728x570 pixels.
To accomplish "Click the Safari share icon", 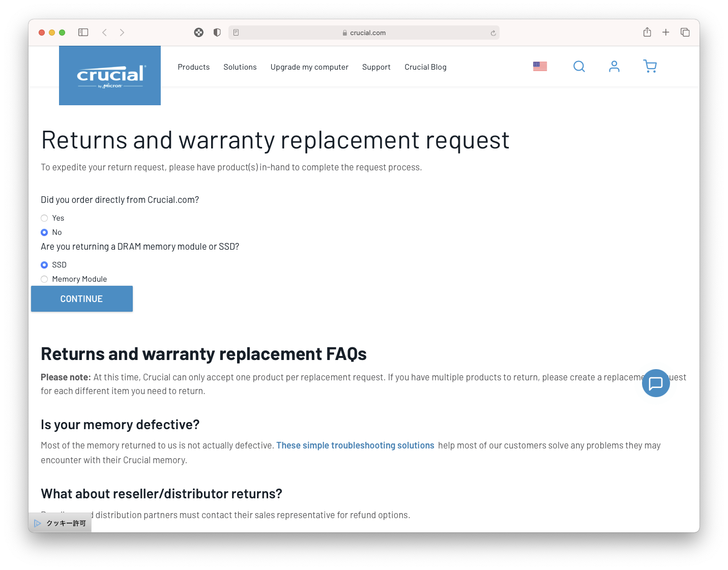I will tap(647, 33).
